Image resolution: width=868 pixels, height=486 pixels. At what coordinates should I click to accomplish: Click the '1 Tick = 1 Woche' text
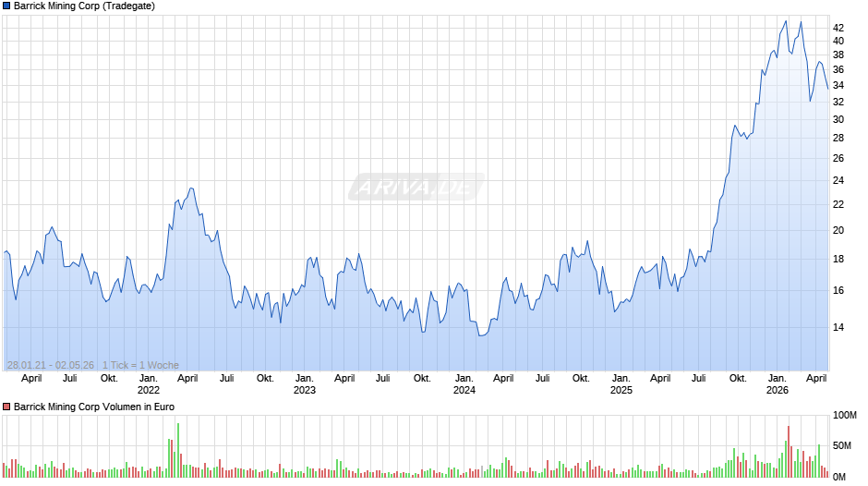tap(140, 365)
